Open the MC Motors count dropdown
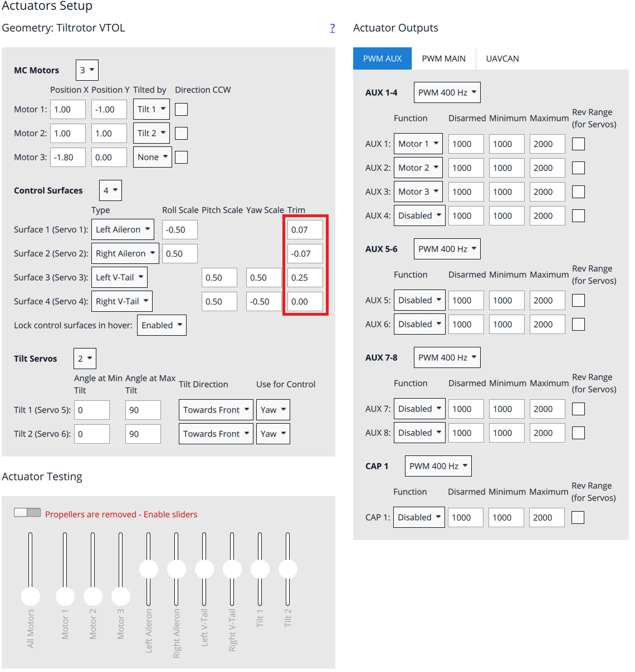 pyautogui.click(x=87, y=71)
